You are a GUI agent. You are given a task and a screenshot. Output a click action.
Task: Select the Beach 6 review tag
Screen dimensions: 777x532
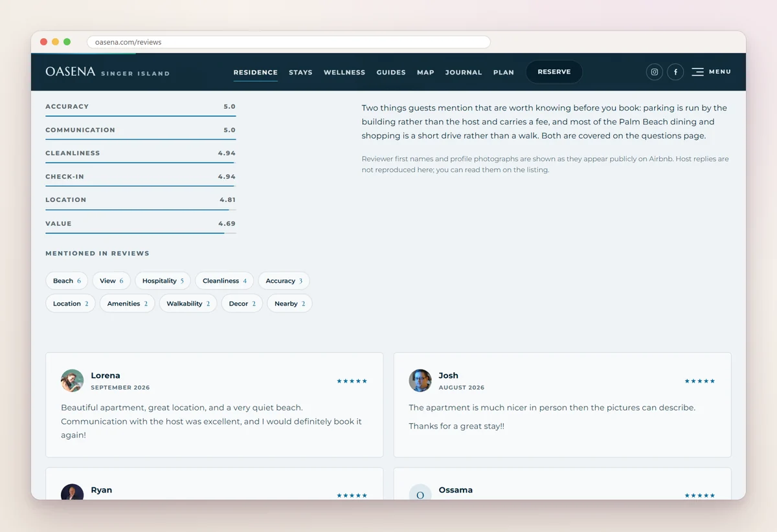67,281
